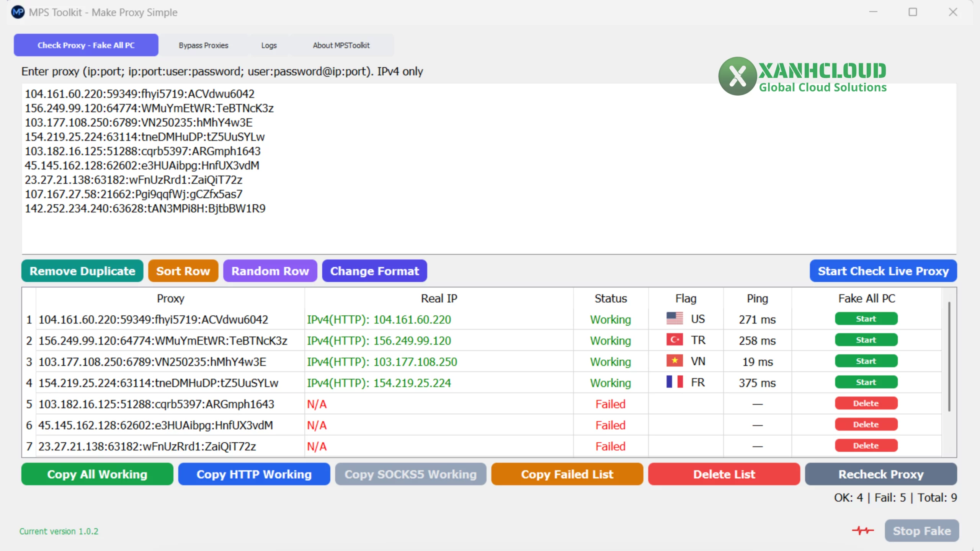
Task: Click the US flag icon
Action: [675, 318]
